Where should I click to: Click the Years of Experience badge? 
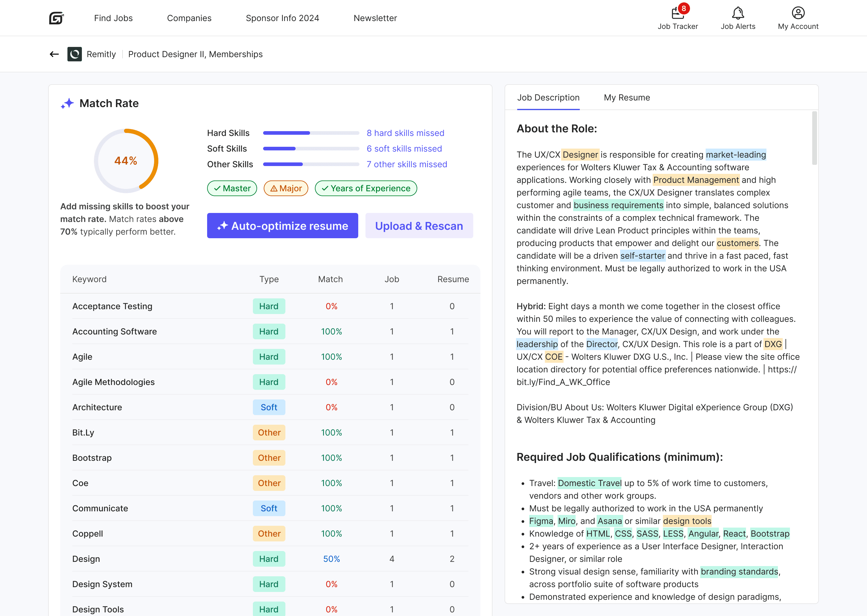click(366, 188)
